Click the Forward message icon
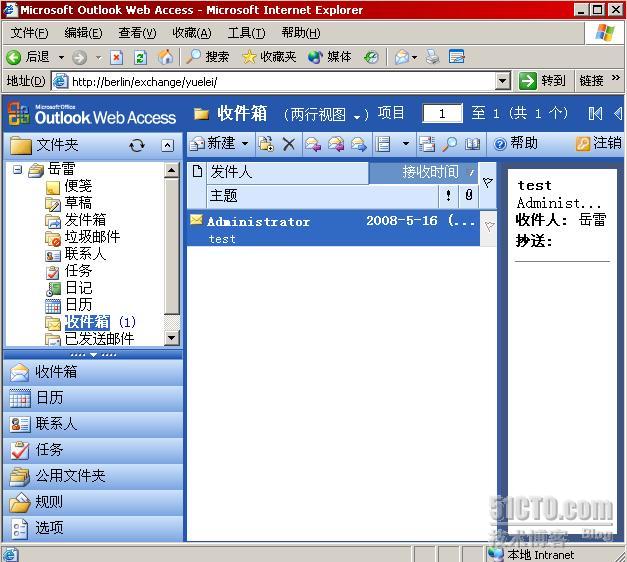The height and width of the screenshot is (562, 627). pyautogui.click(x=359, y=144)
